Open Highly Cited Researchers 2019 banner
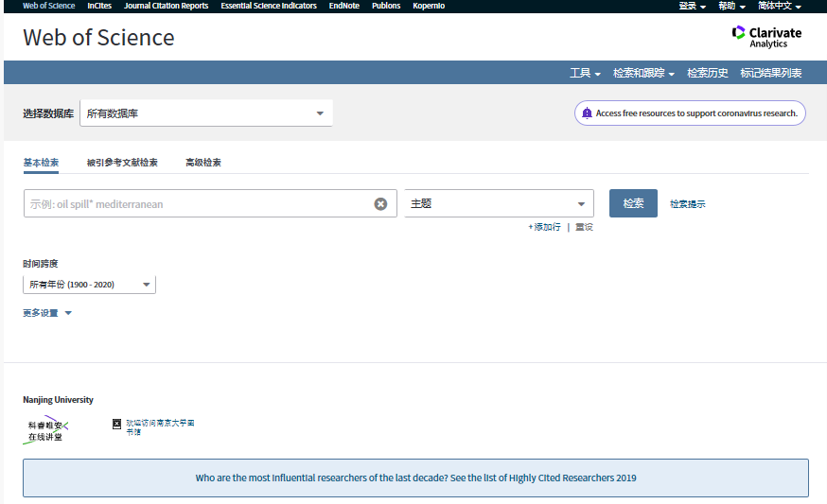This screenshot has height=504, width=827. click(415, 478)
